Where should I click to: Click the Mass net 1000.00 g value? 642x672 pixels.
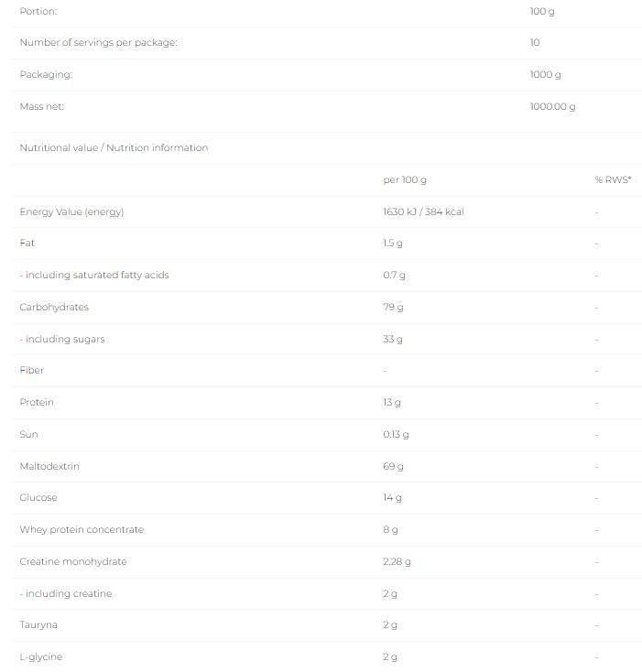552,107
